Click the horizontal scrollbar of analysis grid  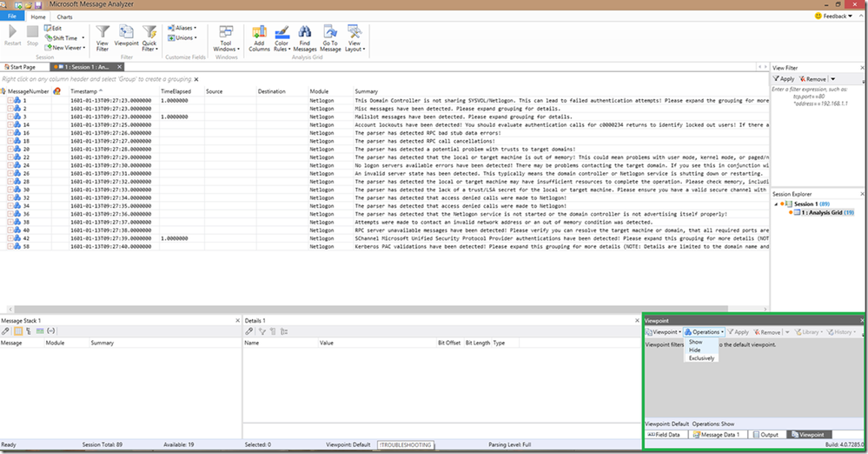[x=371, y=309]
